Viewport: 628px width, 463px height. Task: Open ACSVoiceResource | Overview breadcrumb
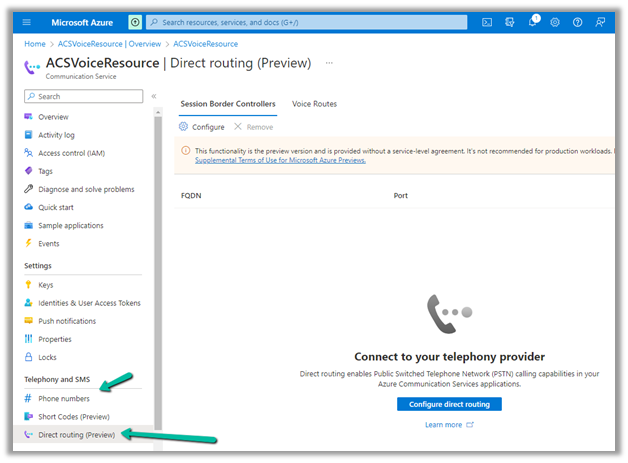109,44
